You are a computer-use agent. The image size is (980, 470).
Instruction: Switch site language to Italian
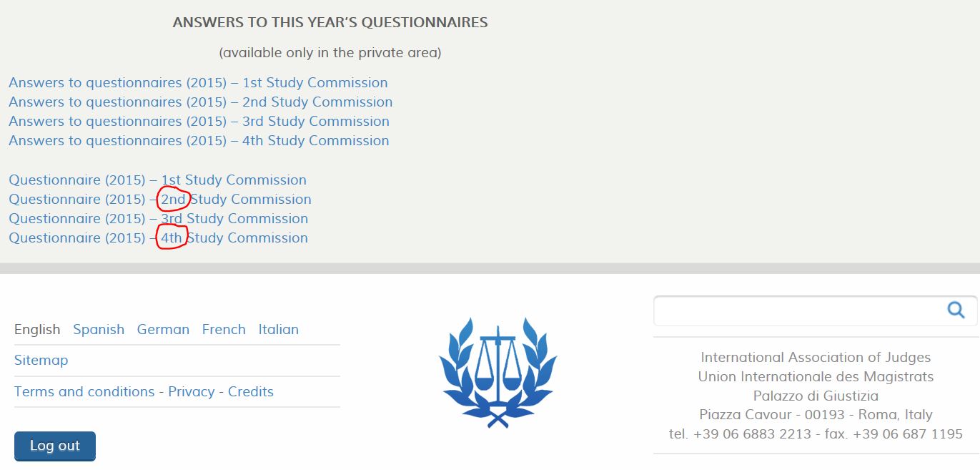(x=279, y=330)
